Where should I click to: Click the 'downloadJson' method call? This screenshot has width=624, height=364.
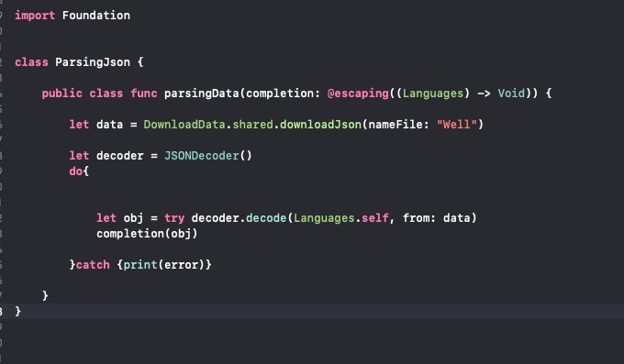(x=320, y=125)
